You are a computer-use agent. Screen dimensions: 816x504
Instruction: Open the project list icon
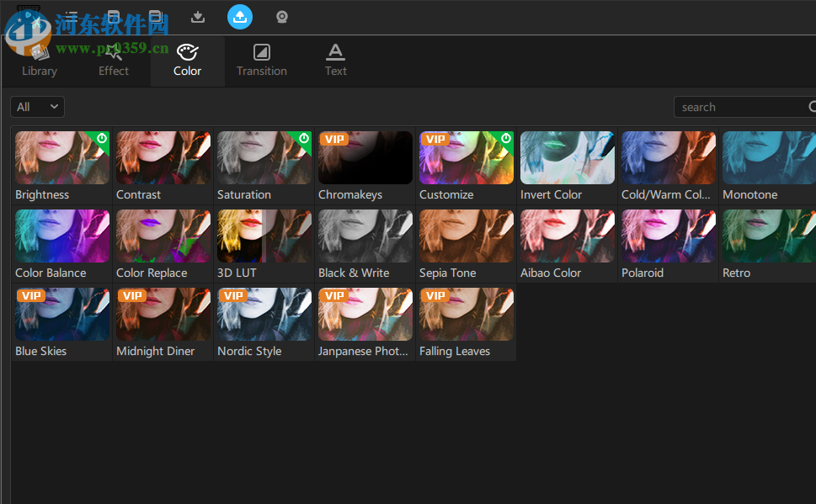click(x=72, y=17)
